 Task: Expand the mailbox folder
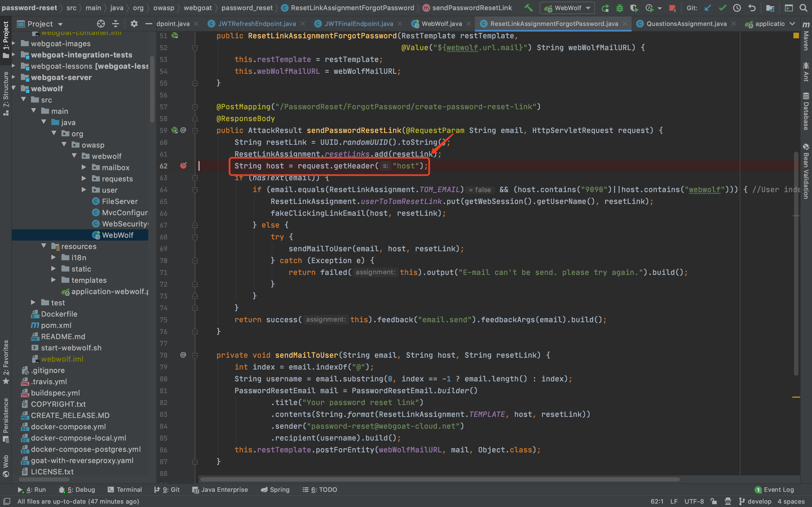(84, 167)
